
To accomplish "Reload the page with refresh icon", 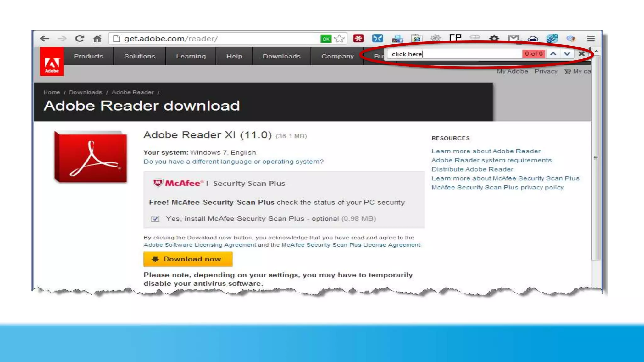I will [80, 39].
